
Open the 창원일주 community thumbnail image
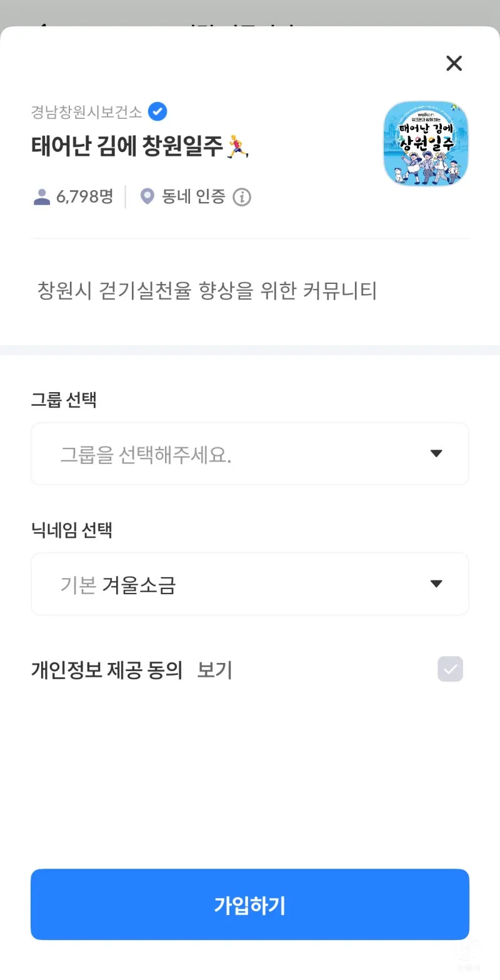click(x=426, y=144)
